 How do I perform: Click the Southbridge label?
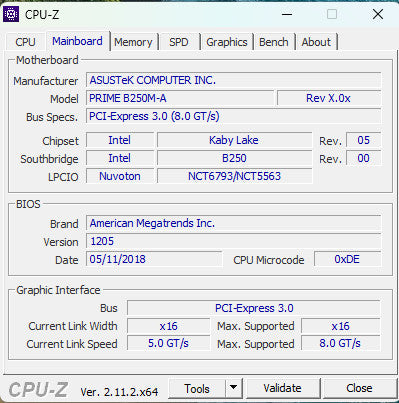coord(49,159)
